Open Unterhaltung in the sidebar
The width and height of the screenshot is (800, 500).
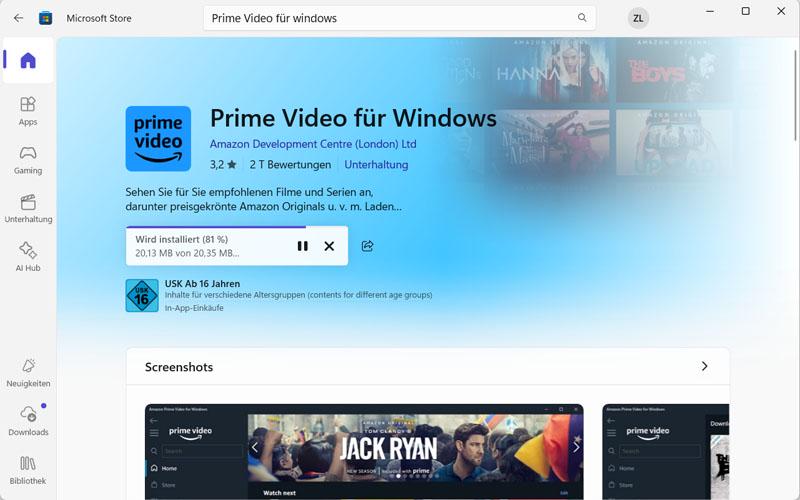(x=28, y=208)
